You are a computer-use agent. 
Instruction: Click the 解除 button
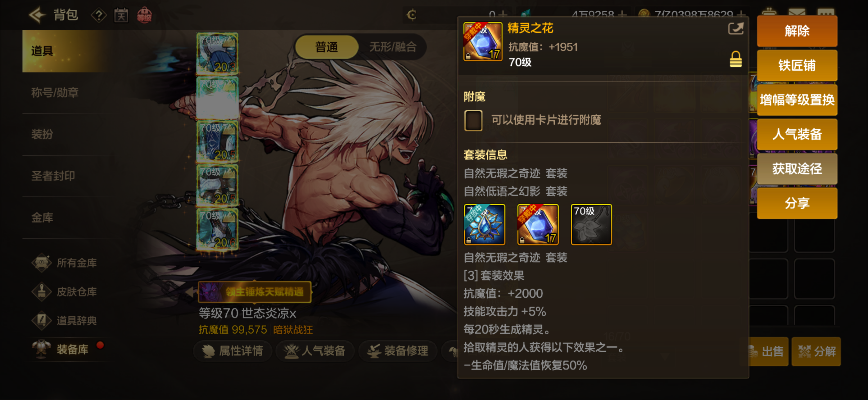[797, 31]
